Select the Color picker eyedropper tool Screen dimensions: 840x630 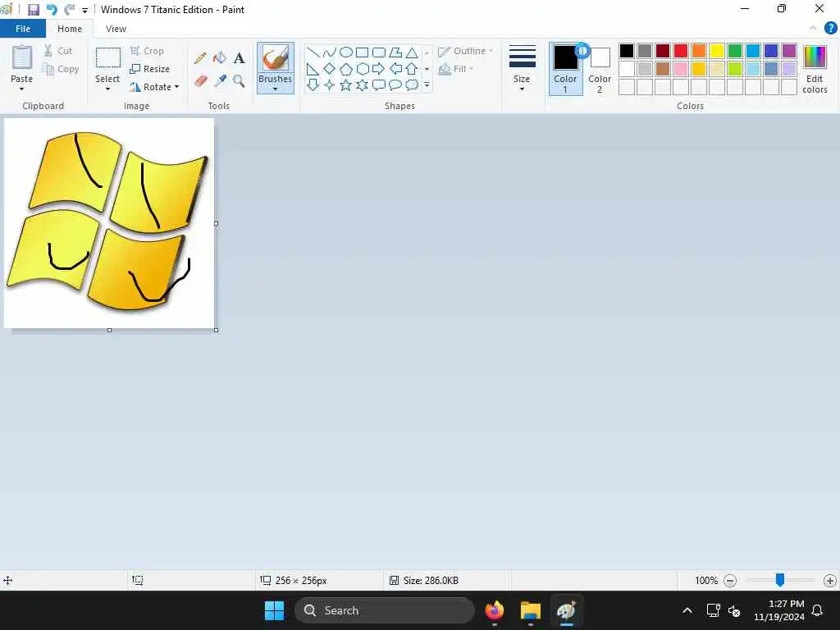220,81
